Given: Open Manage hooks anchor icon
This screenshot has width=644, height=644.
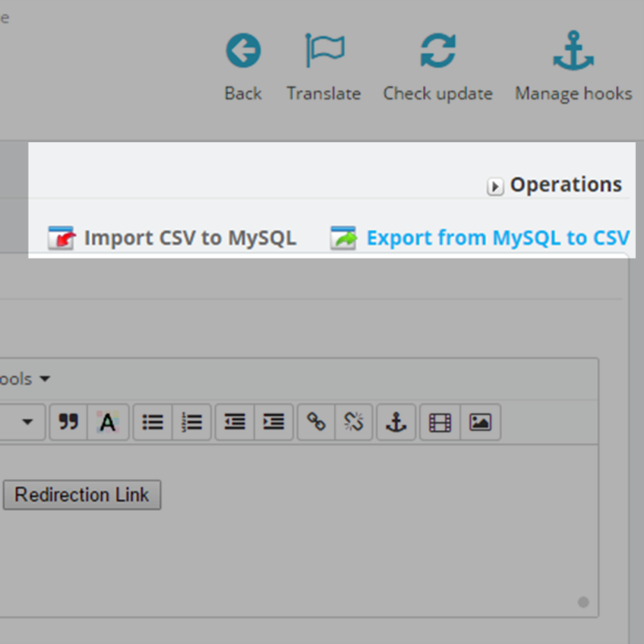Looking at the screenshot, I should click(573, 50).
